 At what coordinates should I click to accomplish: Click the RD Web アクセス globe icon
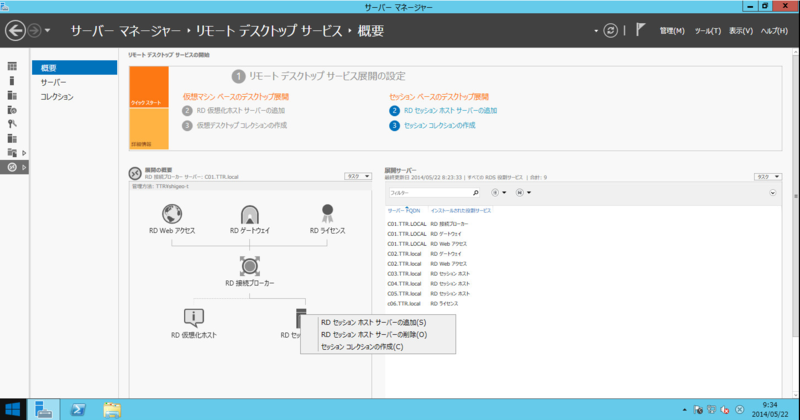(172, 214)
